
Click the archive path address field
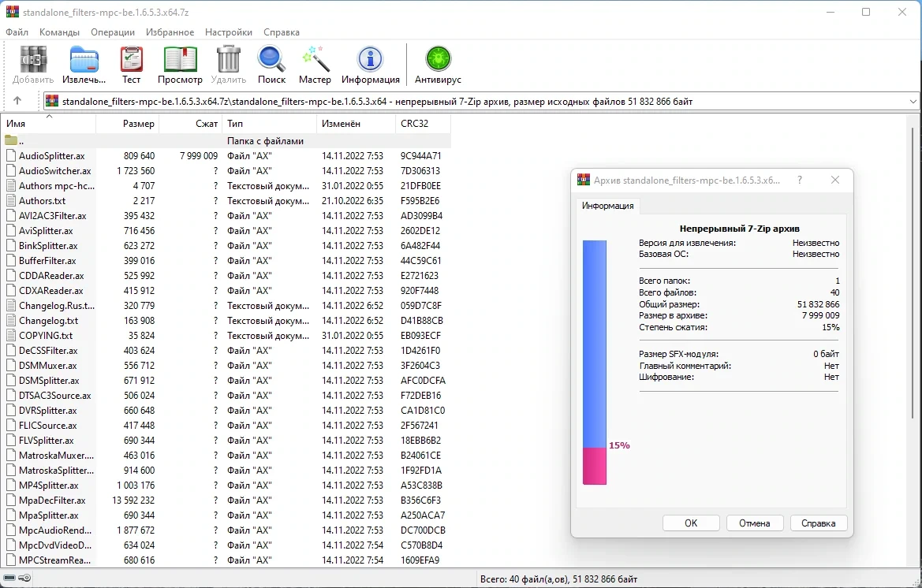pos(481,101)
